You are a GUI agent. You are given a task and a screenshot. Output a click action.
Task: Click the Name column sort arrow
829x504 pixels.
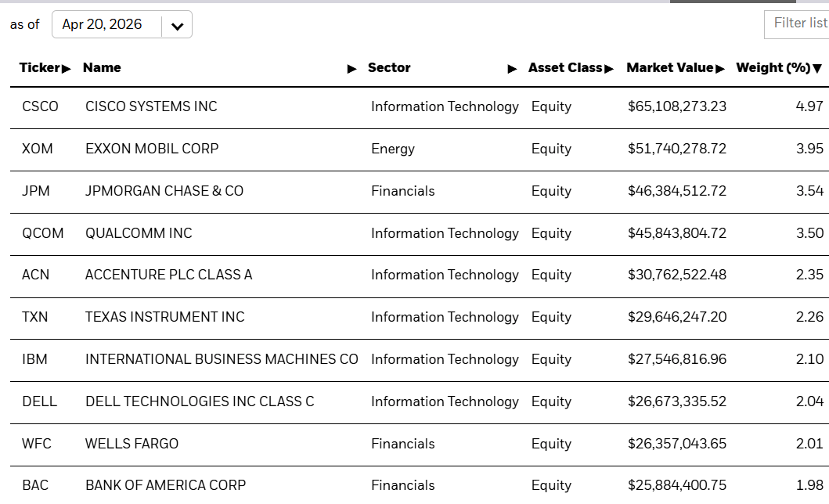[x=351, y=69]
